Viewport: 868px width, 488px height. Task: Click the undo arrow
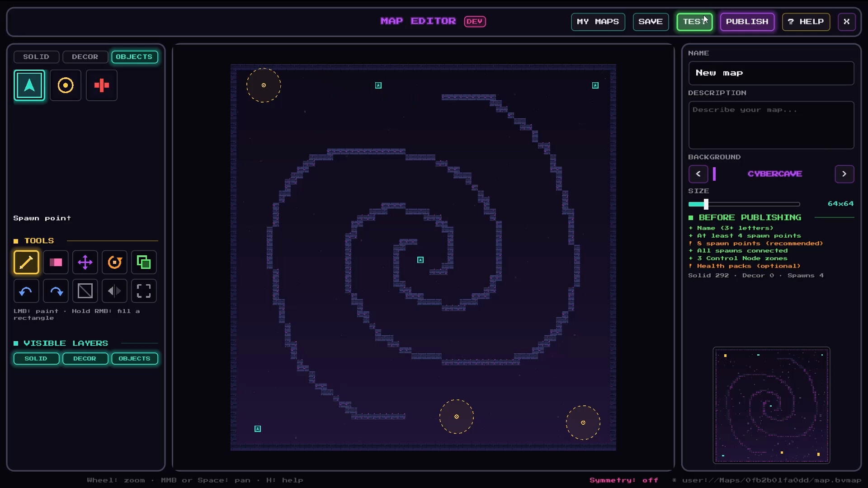tap(26, 291)
